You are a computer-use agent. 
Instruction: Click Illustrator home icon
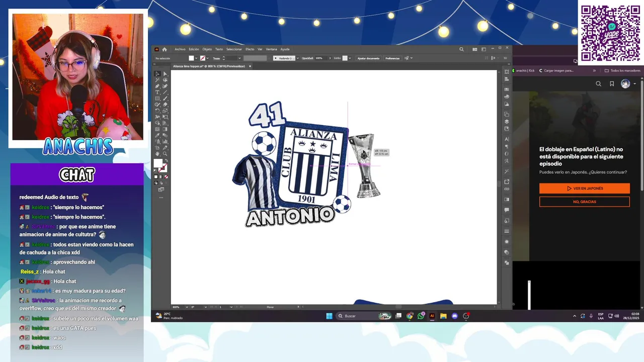(x=165, y=49)
